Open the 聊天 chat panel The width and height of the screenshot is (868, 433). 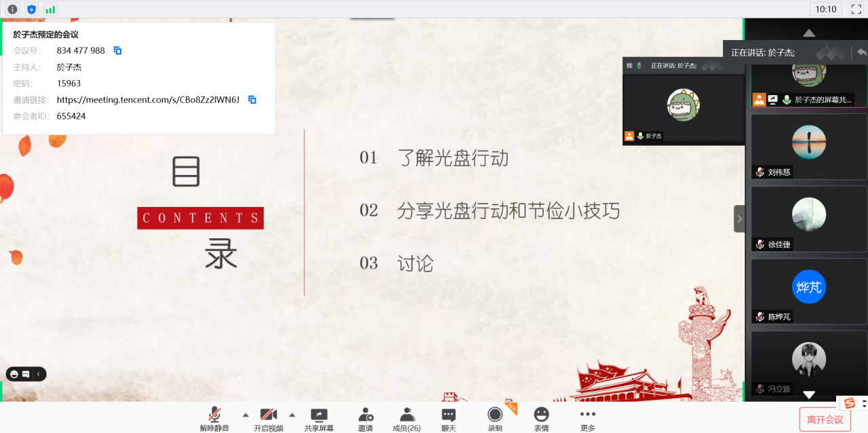449,419
